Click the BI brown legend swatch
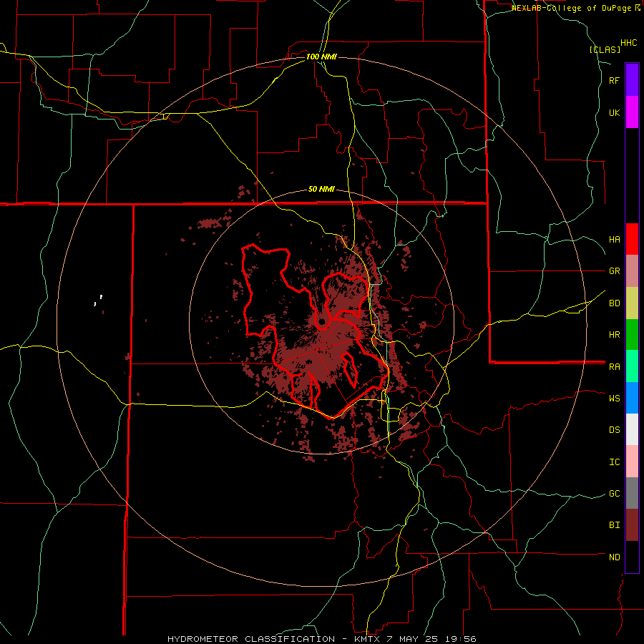 click(x=632, y=525)
